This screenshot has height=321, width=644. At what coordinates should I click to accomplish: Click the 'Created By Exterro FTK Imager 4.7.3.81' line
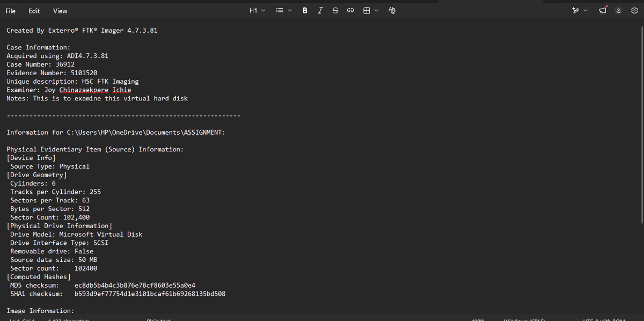pos(82,31)
